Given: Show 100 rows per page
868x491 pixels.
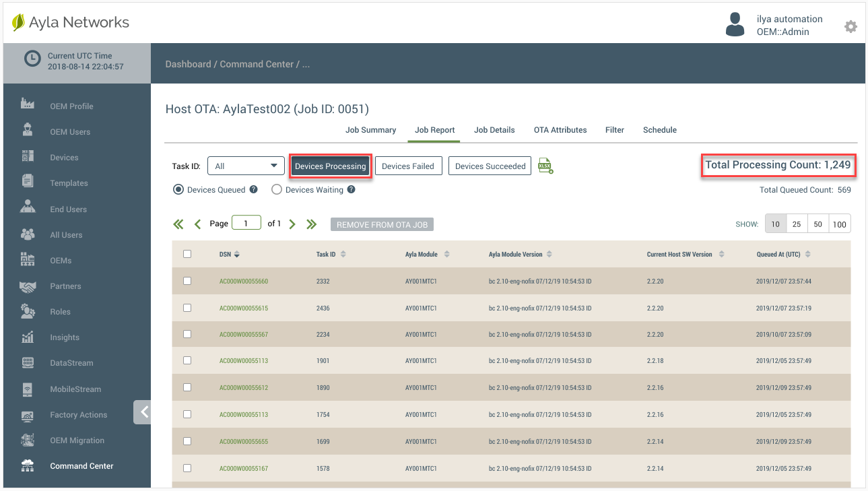Looking at the screenshot, I should [x=840, y=224].
